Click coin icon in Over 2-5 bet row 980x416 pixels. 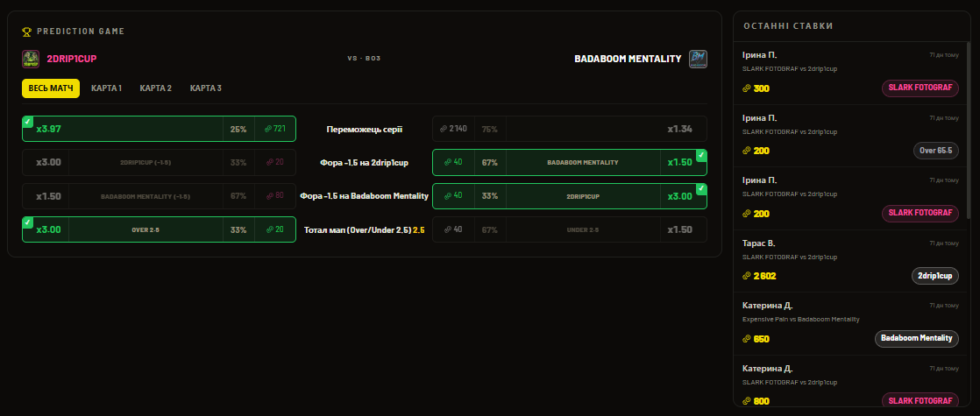click(x=268, y=229)
